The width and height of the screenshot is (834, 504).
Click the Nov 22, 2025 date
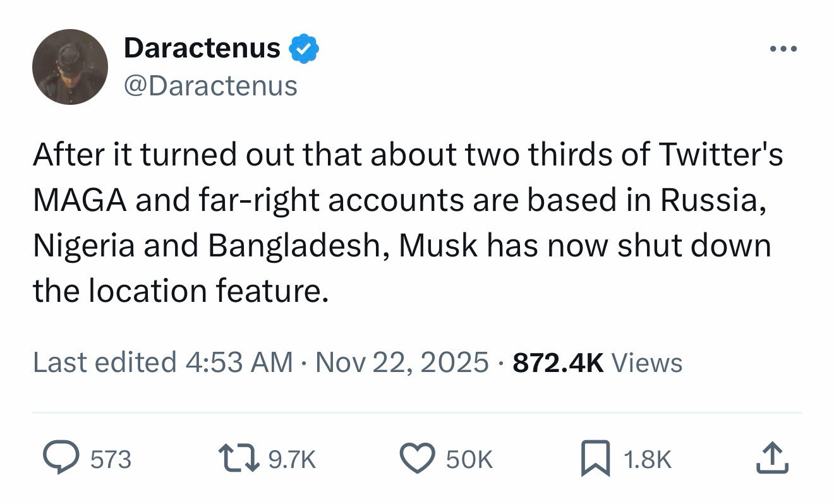(402, 363)
